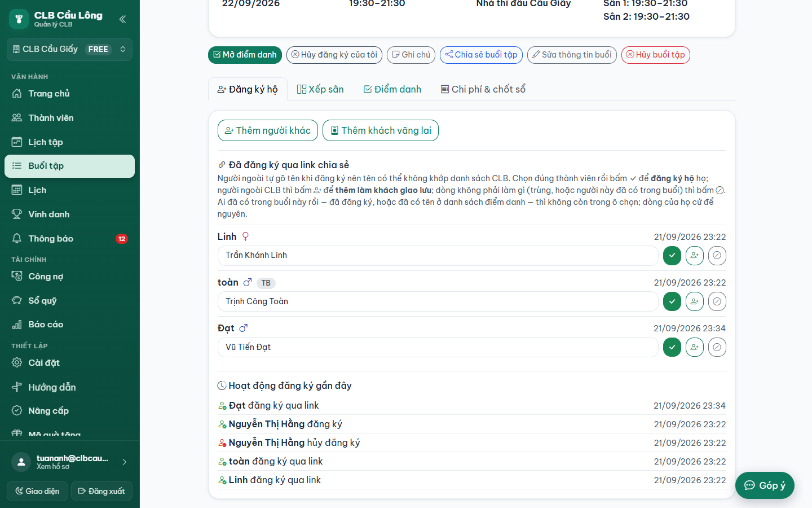
Task: Open the CLB Cầu Giấy club switcher
Action: 70,49
